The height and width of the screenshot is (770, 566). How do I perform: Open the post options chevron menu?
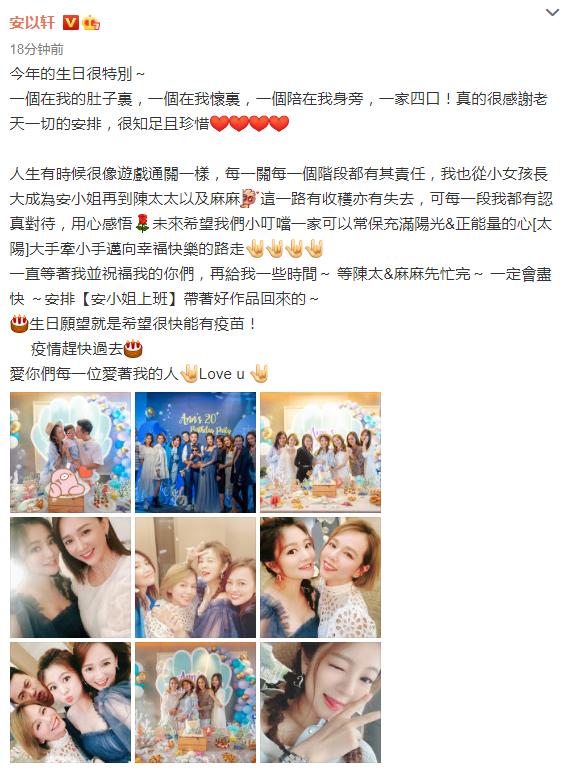552,13
